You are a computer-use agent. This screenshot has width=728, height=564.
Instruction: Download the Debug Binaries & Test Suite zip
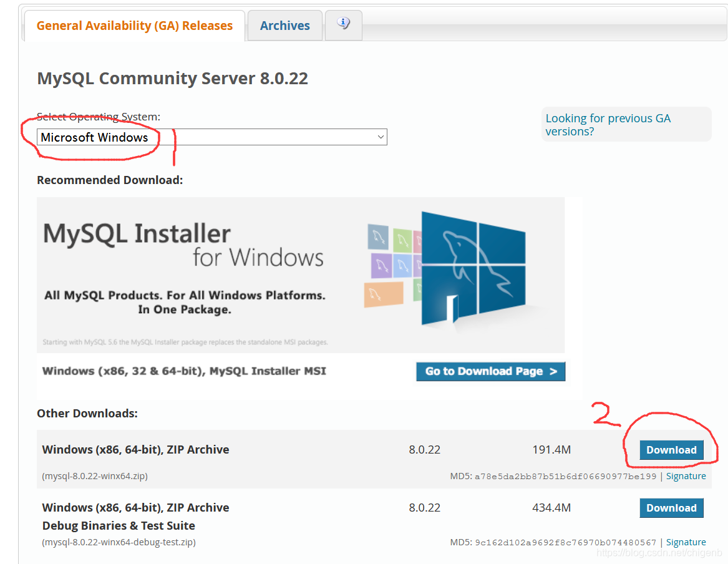tap(671, 508)
